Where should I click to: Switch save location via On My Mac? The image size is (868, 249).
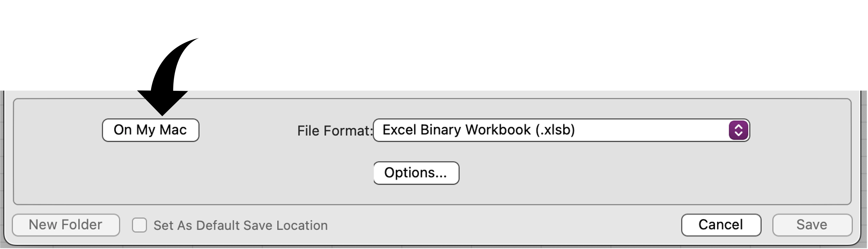(x=150, y=130)
